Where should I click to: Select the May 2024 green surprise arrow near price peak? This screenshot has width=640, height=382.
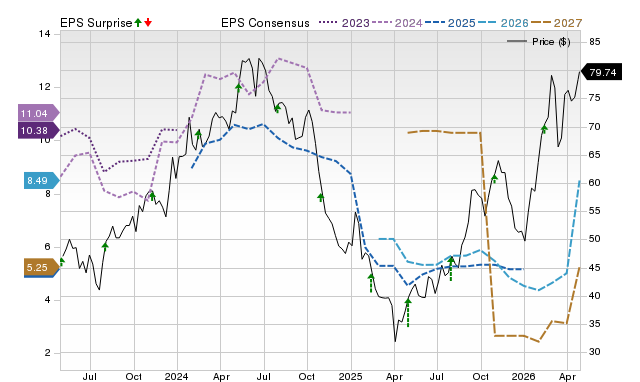click(239, 87)
